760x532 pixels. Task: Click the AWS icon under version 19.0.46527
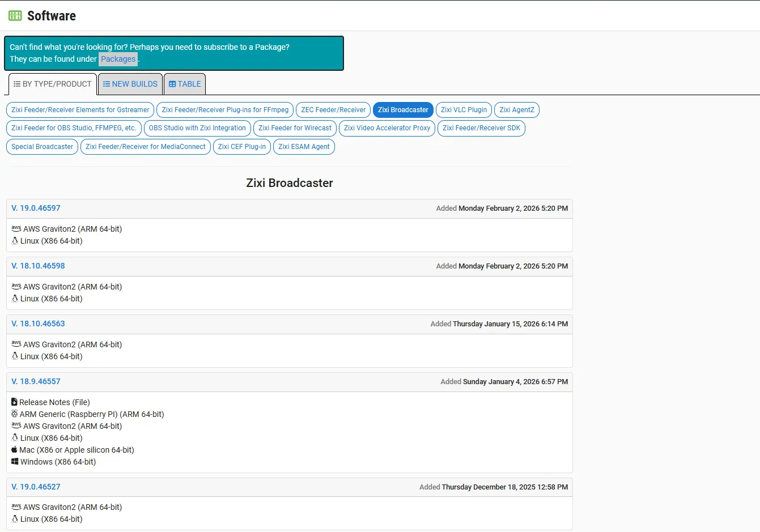click(x=16, y=507)
